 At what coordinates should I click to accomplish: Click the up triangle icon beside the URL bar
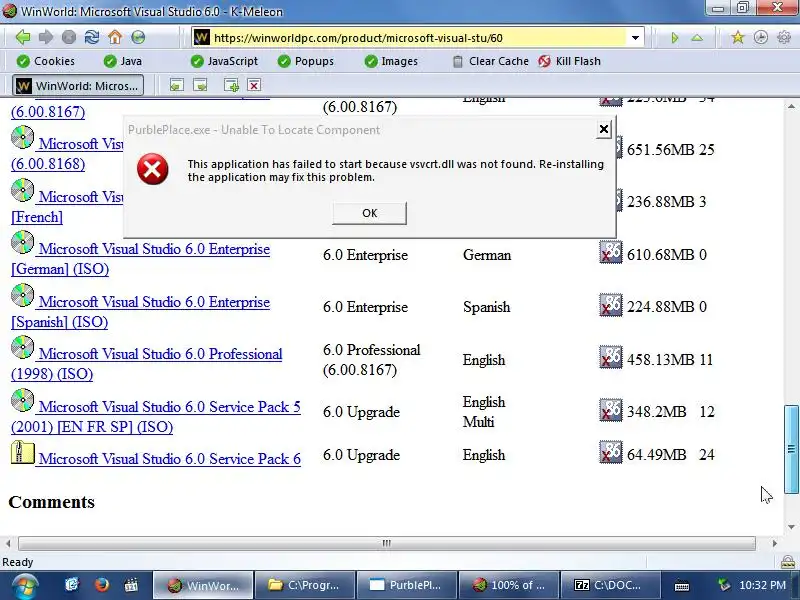coord(697,38)
